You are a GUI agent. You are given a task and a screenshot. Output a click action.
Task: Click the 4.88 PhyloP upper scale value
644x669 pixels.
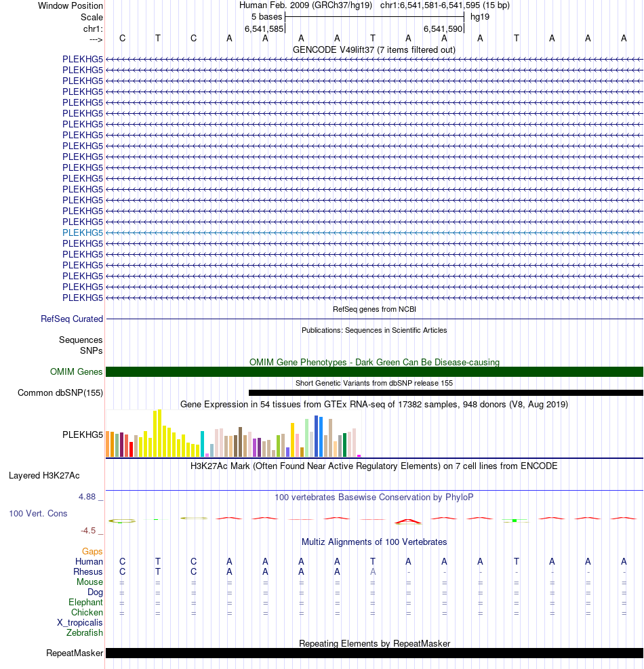87,497
